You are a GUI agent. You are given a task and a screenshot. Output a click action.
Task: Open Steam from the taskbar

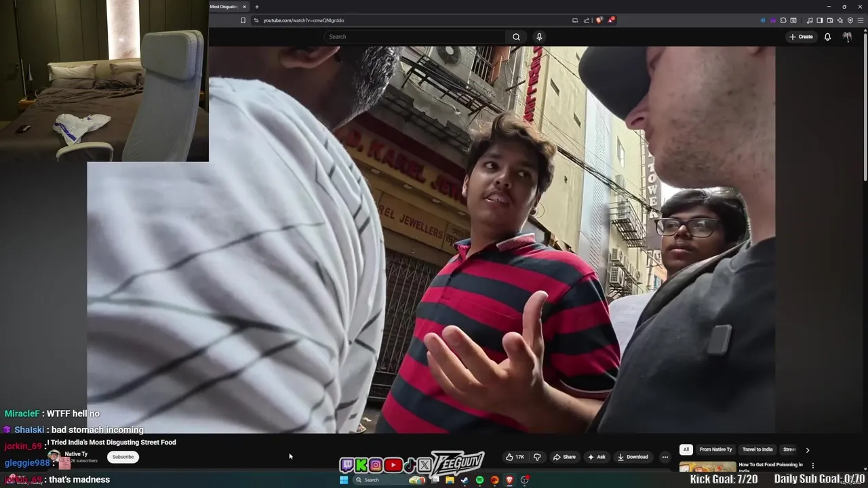[465, 480]
